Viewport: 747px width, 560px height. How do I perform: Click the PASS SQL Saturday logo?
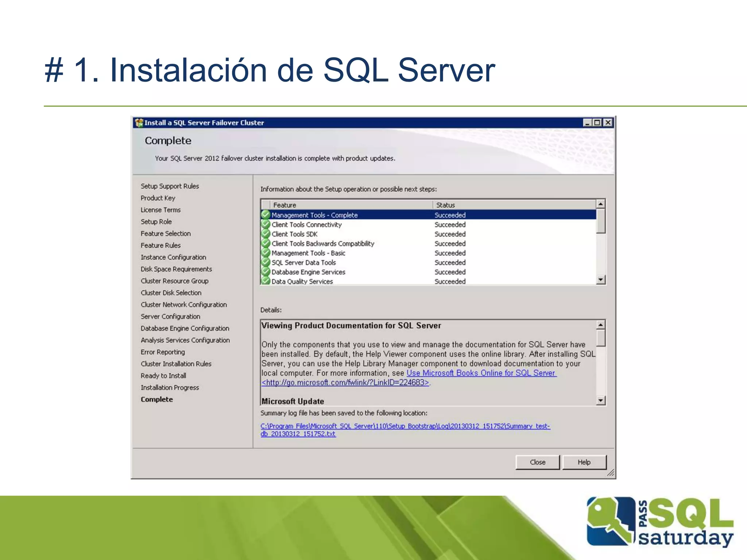[660, 522]
